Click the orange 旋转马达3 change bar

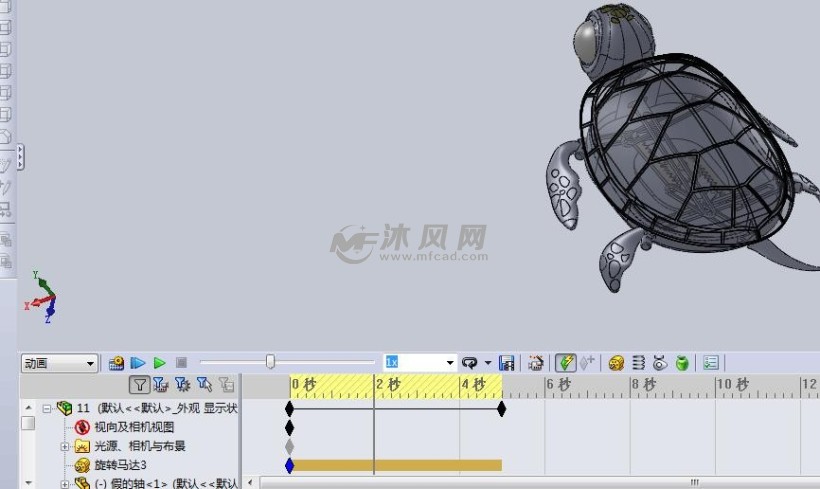coord(397,465)
